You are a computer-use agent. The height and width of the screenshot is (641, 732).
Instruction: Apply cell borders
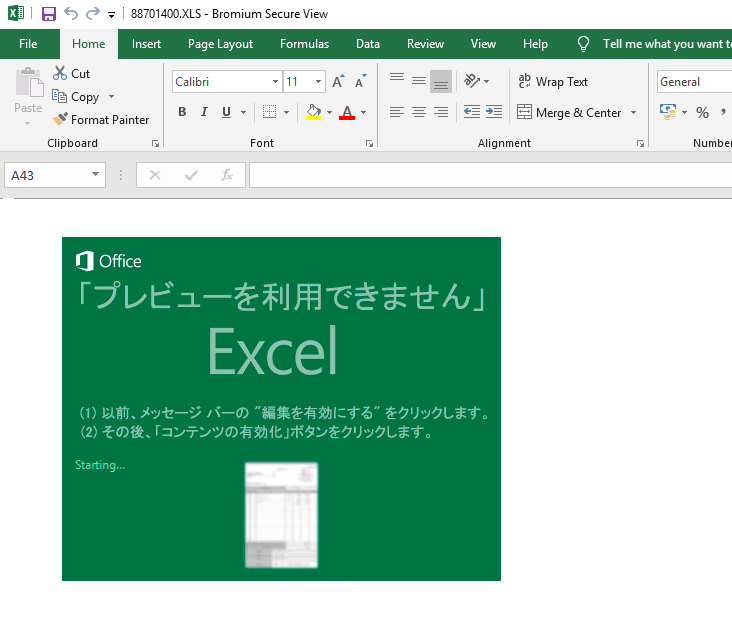[269, 112]
